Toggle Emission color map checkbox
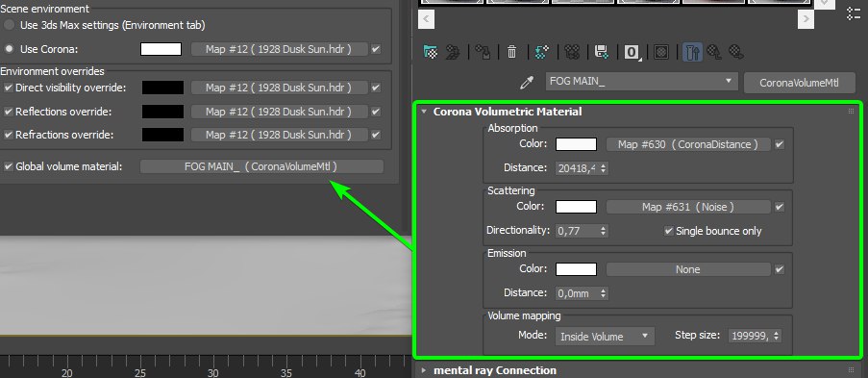Viewport: 868px width, 378px height. pyautogui.click(x=780, y=269)
